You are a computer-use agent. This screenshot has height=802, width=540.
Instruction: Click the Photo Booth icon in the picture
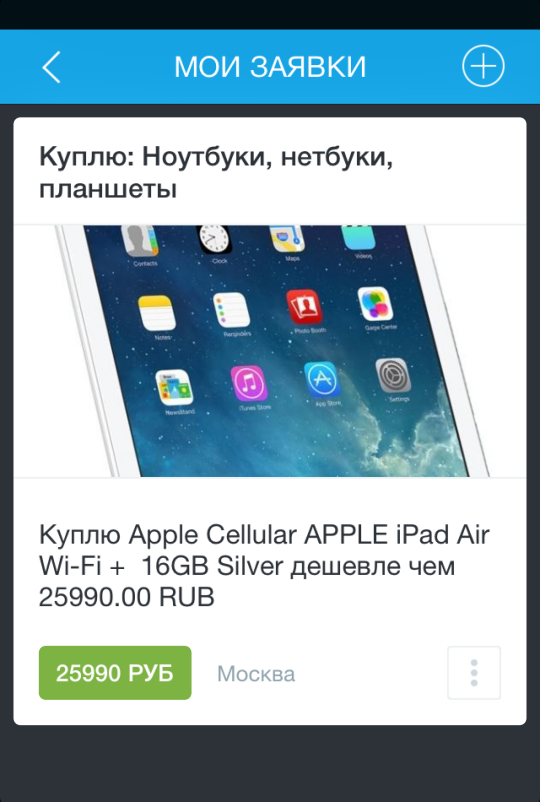pyautogui.click(x=304, y=307)
